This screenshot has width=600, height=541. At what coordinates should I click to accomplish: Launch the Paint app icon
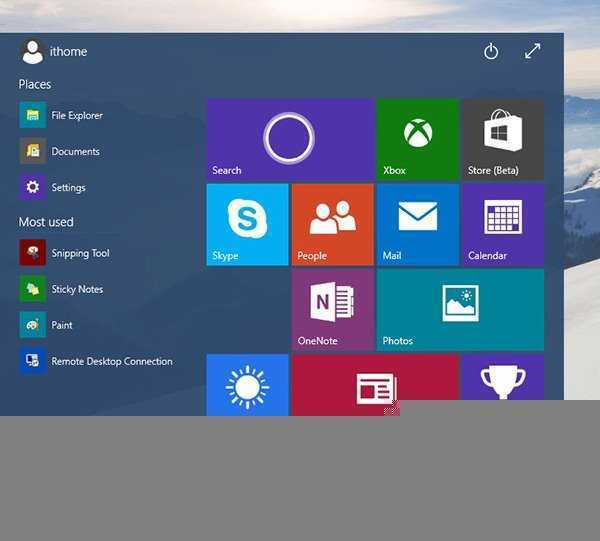(x=33, y=324)
